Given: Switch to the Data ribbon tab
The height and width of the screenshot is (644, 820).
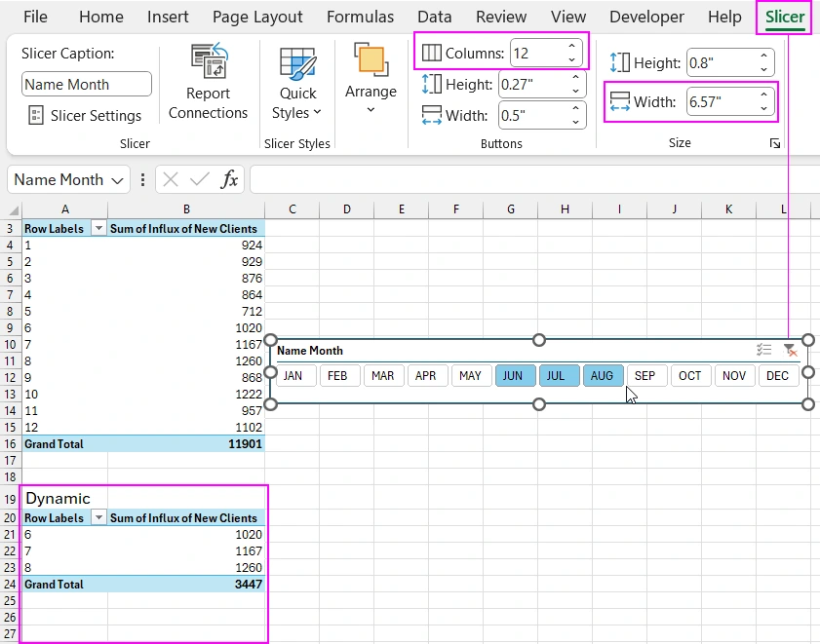Looking at the screenshot, I should [434, 17].
